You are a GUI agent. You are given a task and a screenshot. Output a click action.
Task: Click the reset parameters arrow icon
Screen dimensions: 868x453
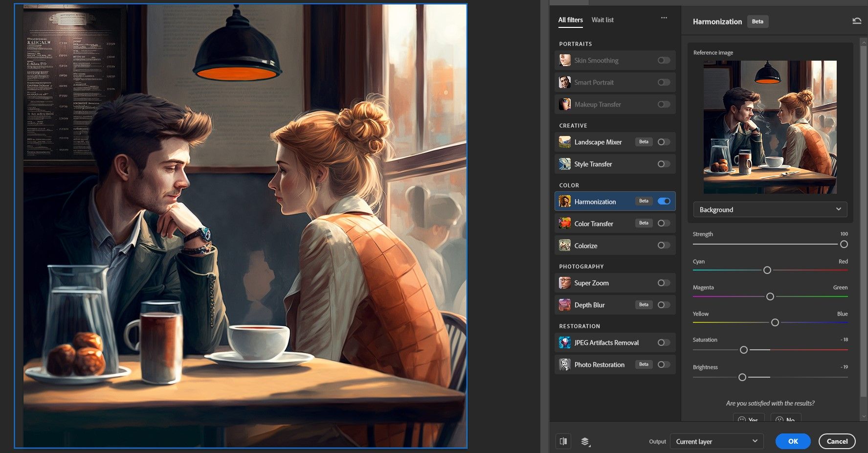tap(857, 21)
